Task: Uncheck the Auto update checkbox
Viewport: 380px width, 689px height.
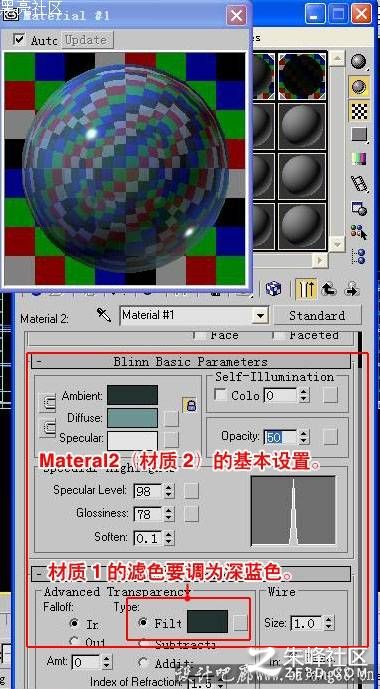Action: (x=18, y=40)
